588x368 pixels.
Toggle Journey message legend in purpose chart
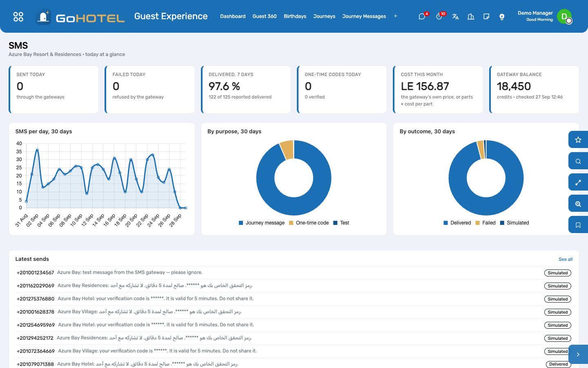262,223
